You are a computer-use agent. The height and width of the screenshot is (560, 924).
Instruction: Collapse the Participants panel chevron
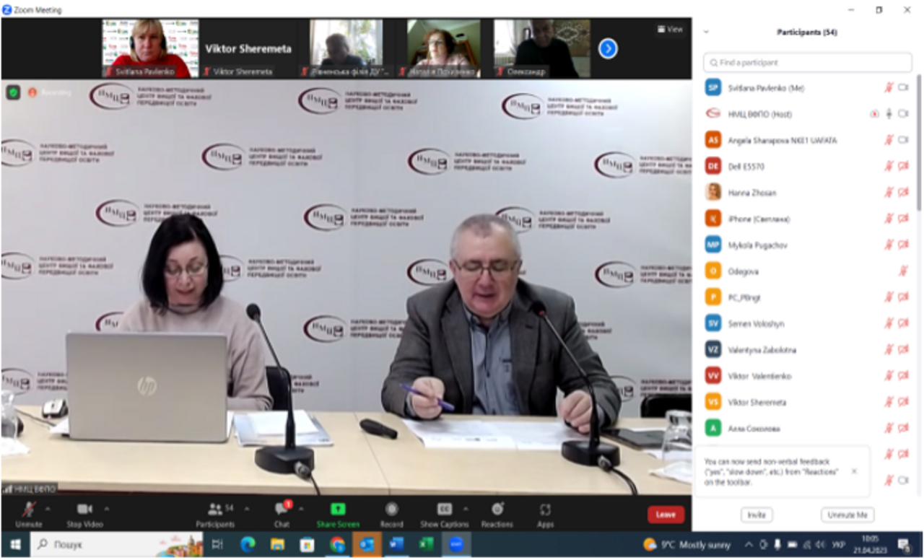click(706, 32)
